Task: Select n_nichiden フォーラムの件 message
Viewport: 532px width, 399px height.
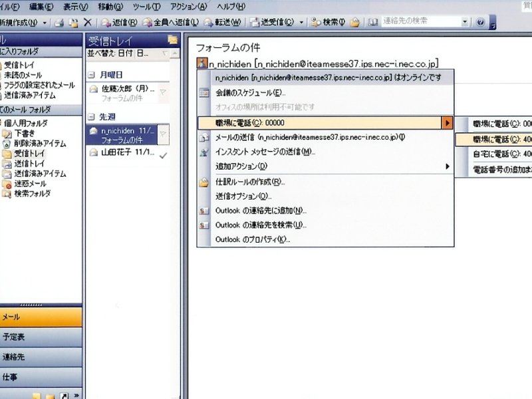Action: pyautogui.click(x=122, y=135)
